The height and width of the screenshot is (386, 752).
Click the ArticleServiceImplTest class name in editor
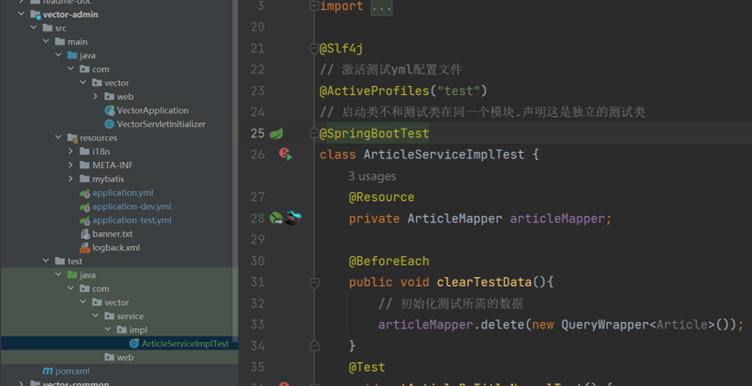(x=444, y=155)
